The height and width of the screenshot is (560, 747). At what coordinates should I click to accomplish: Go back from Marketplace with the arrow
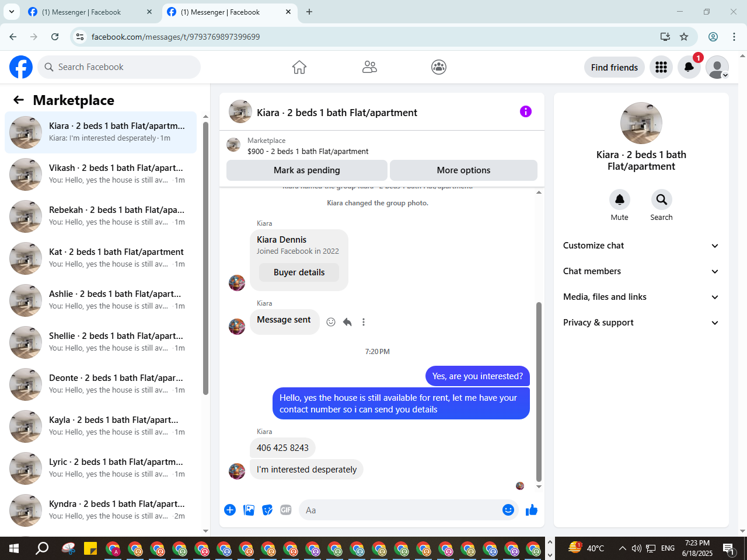pyautogui.click(x=19, y=100)
